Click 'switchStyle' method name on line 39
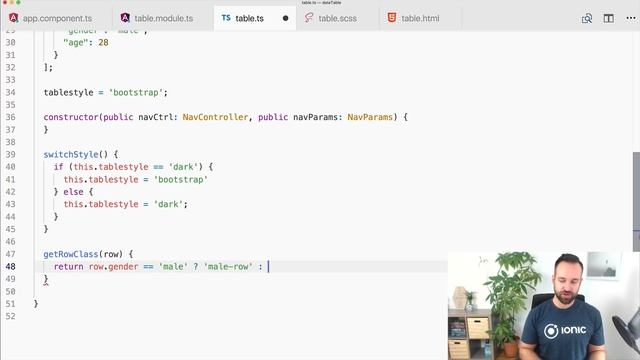Screen dimensions: 640x360 71,155
